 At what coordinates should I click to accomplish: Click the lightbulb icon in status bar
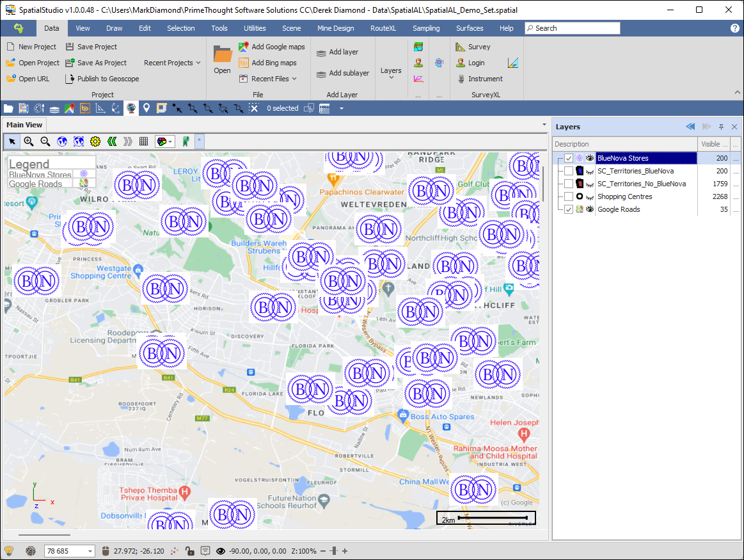(x=9, y=550)
